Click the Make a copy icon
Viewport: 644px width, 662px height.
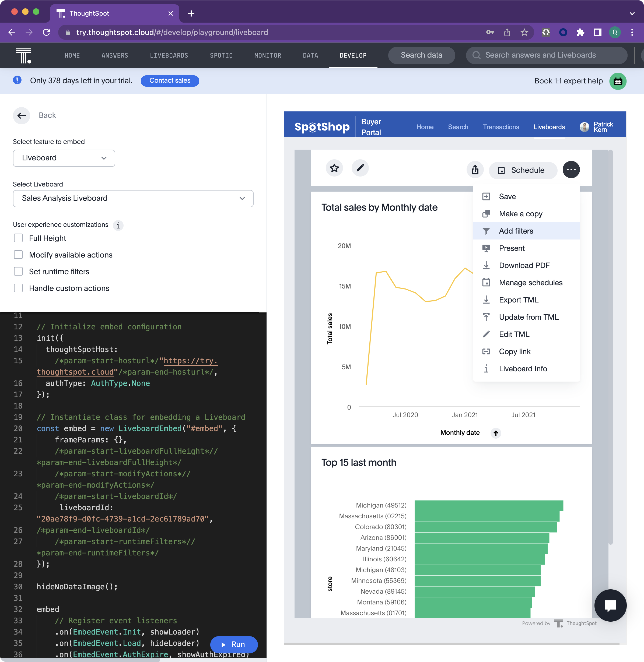click(x=486, y=214)
